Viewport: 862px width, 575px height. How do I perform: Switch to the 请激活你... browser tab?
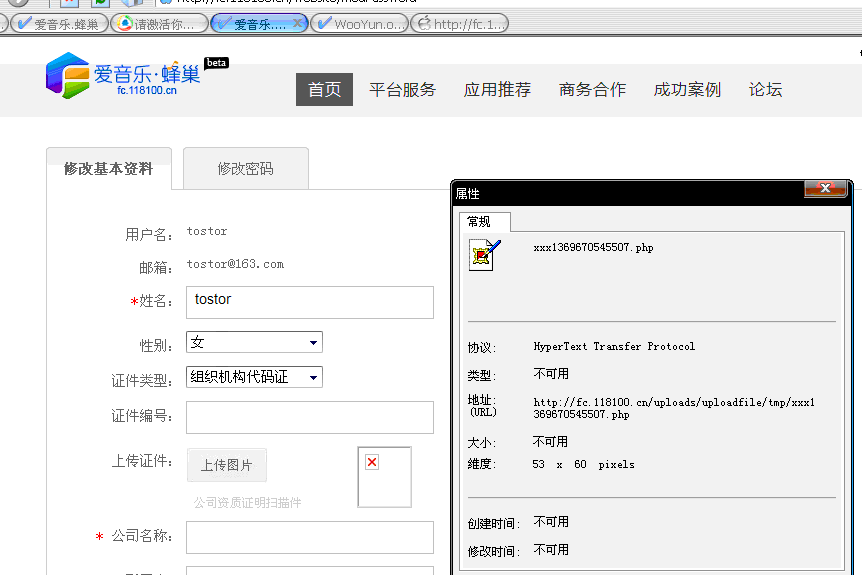click(x=159, y=24)
